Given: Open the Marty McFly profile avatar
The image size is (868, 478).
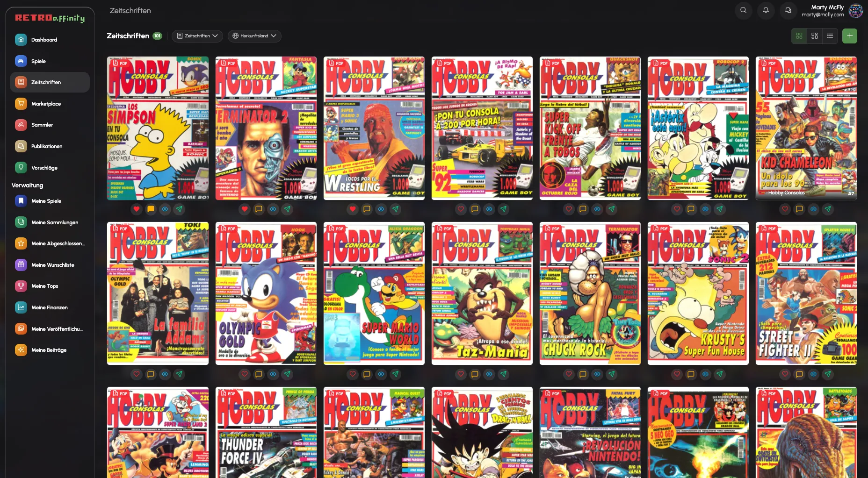Looking at the screenshot, I should pyautogui.click(x=856, y=10).
